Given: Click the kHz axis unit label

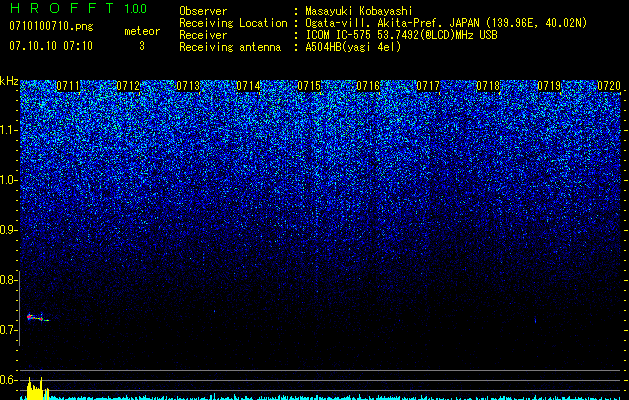Looking at the screenshot, I should [9, 81].
